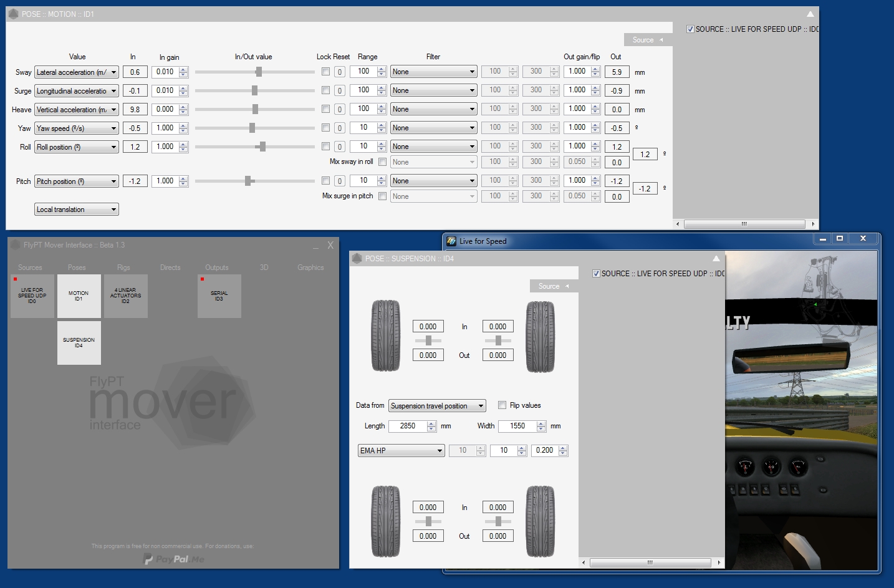Open the Surge value dropdown
This screenshot has height=588, width=894.
click(x=77, y=91)
